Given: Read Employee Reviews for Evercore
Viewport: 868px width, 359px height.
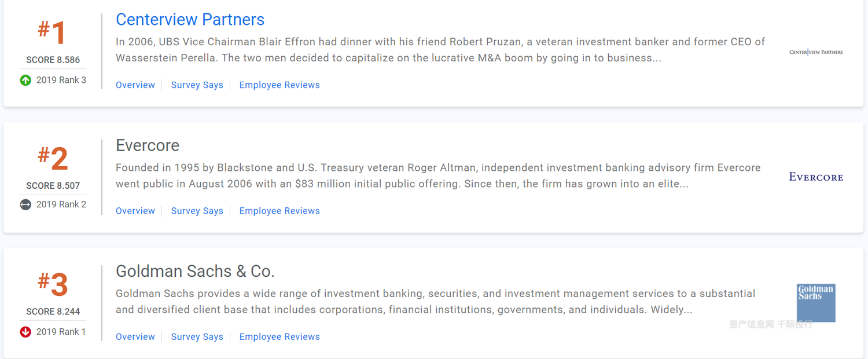Looking at the screenshot, I should tap(279, 211).
